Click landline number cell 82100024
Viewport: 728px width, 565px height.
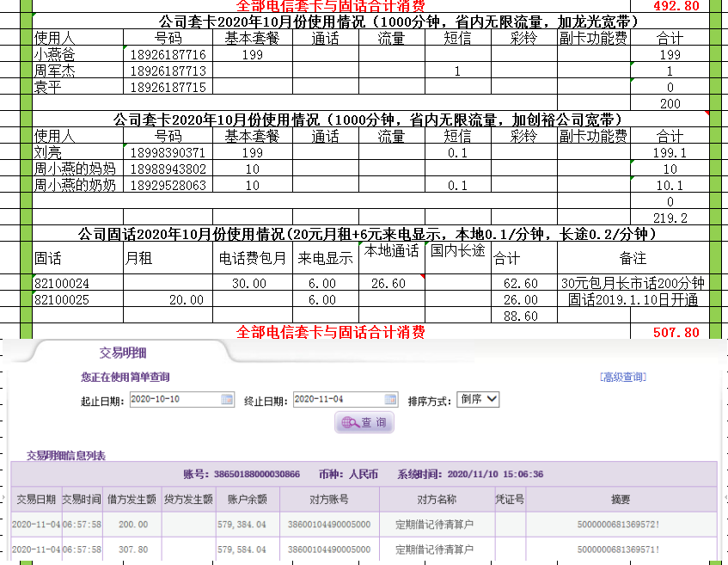point(62,283)
